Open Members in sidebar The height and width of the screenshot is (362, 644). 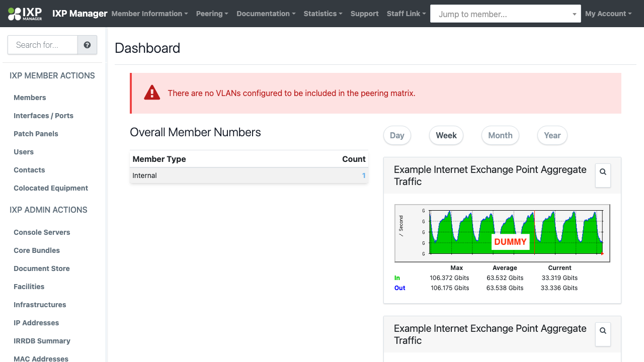(30, 98)
